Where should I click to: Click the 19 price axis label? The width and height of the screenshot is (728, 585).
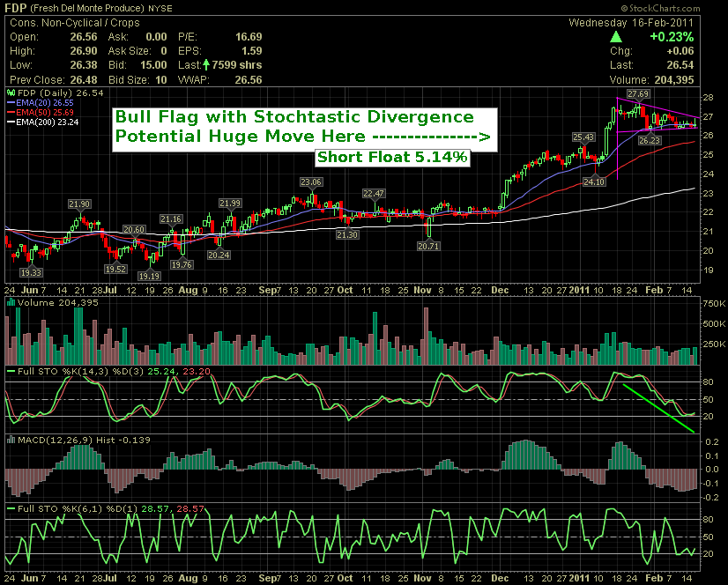click(x=708, y=270)
